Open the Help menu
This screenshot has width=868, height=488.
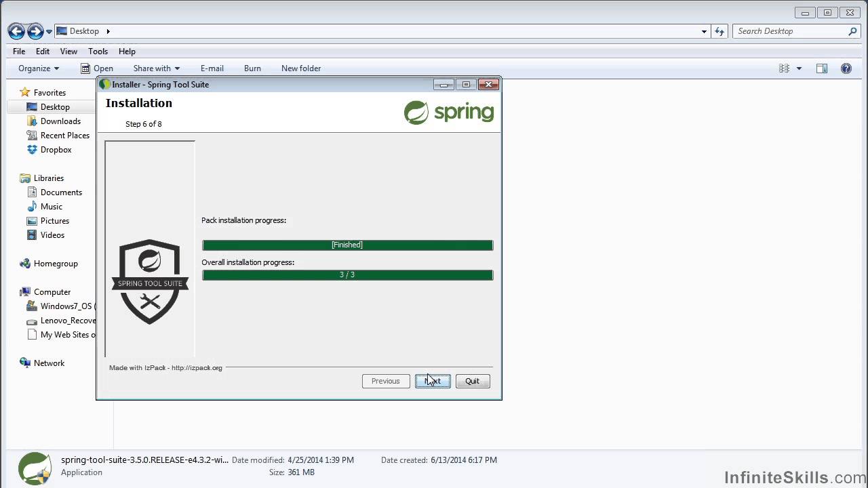[x=127, y=52]
